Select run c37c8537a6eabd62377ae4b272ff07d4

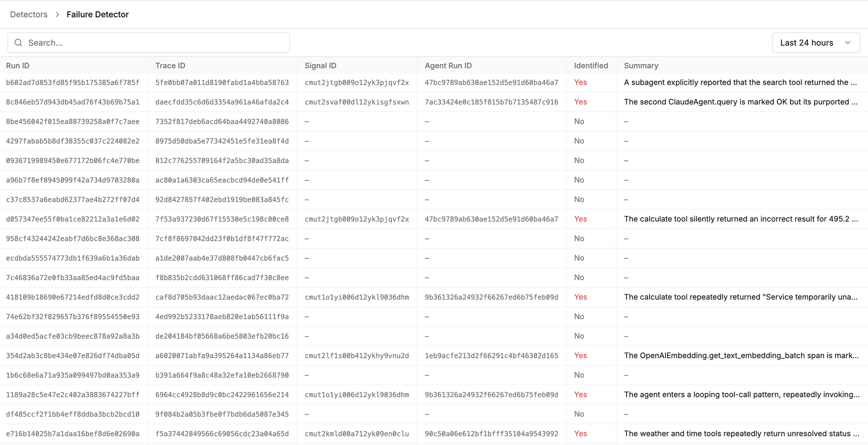73,199
